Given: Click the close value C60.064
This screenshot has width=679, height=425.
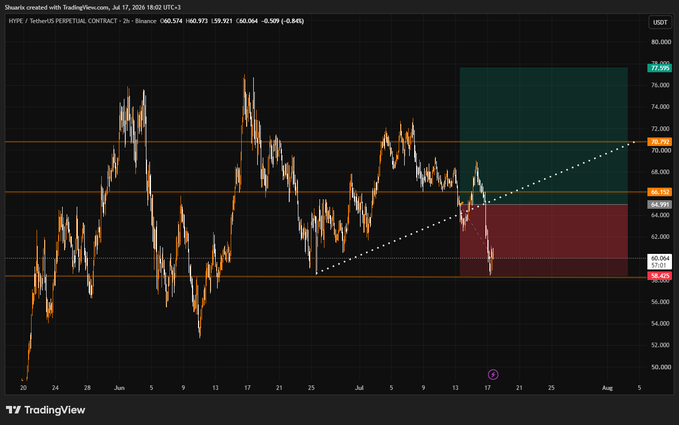Looking at the screenshot, I should coord(247,21).
